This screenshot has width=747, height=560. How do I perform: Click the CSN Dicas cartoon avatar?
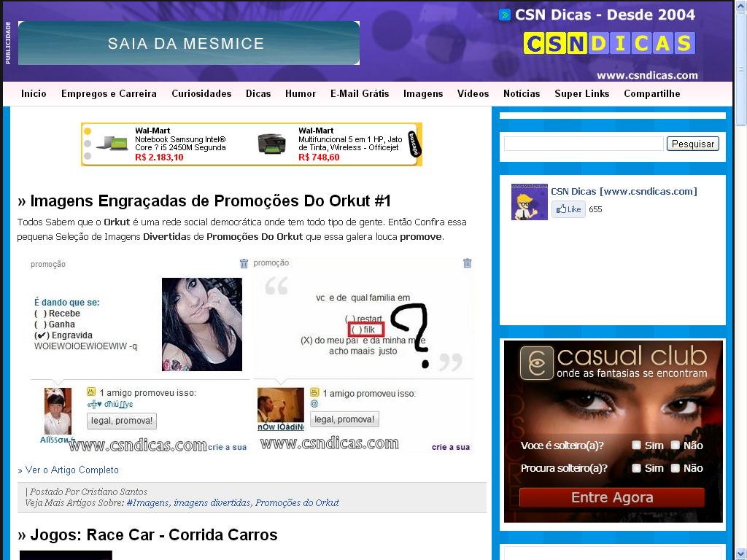pyautogui.click(x=530, y=202)
